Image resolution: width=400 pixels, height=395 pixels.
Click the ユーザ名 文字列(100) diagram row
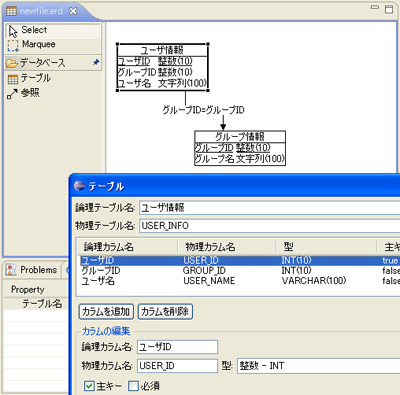tap(162, 83)
